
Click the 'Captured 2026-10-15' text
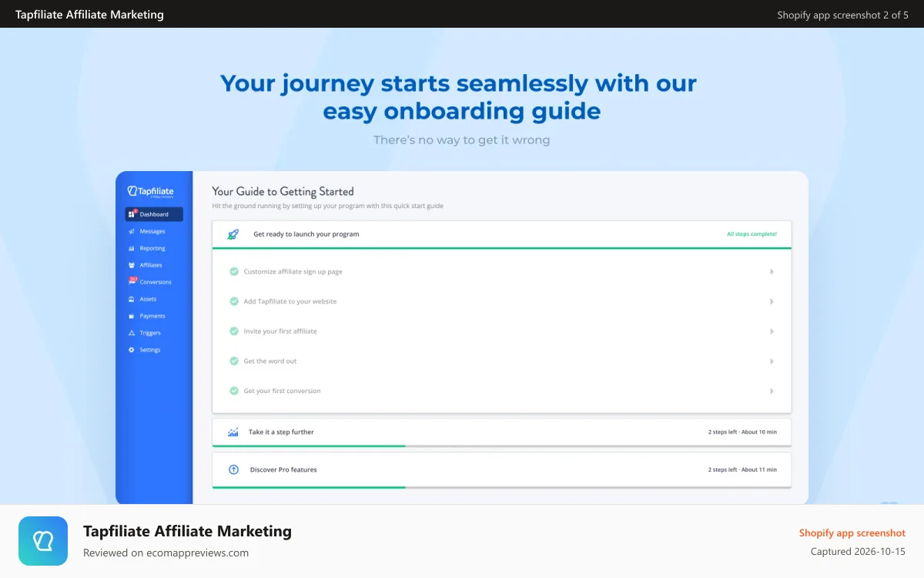[858, 551]
